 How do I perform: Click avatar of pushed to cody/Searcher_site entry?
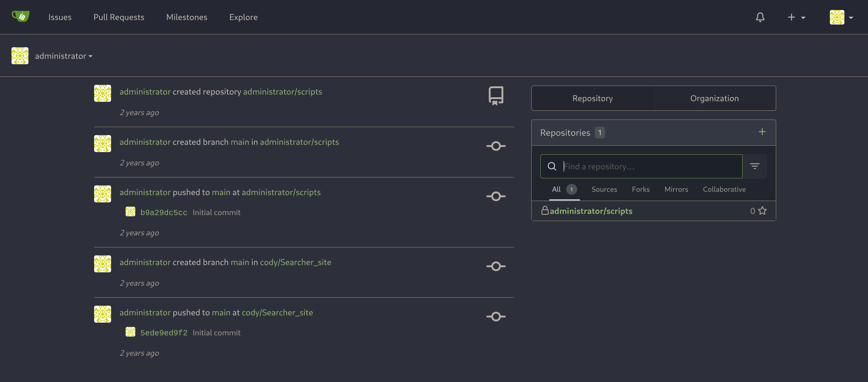[102, 314]
